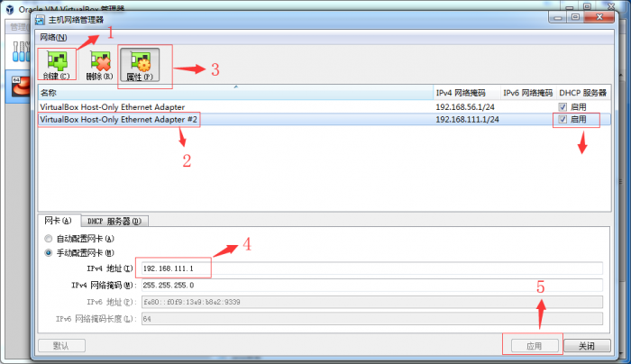Click the tools icon in VirtualBox Manager
Viewport: 631px width, 364px height.
[x=21, y=51]
